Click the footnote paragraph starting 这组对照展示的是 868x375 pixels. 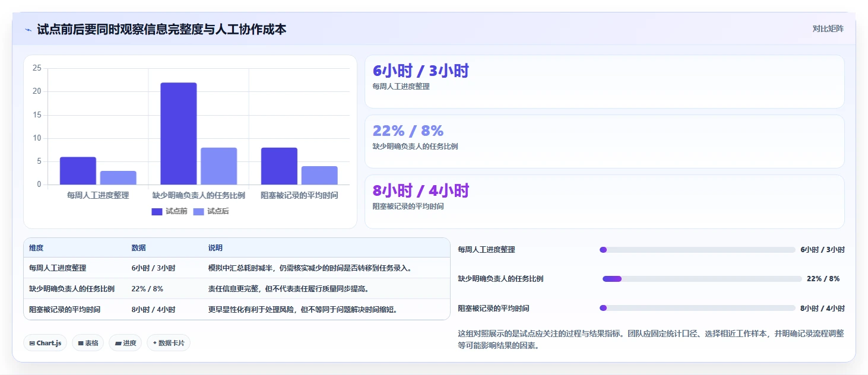pos(651,340)
